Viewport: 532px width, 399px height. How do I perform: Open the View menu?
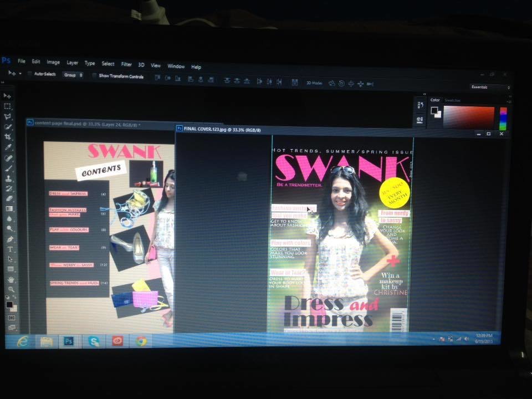click(x=156, y=65)
